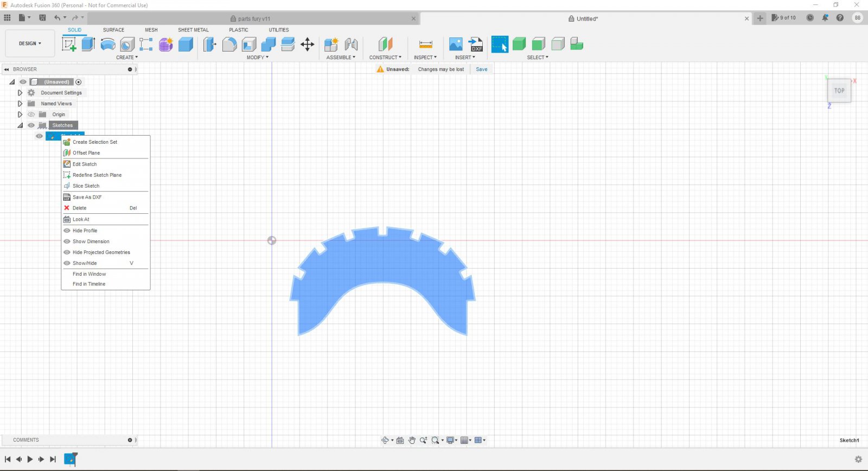Screen dimensions: 868x471
Task: Select the Rectangular Pattern tool
Action: tap(146, 44)
